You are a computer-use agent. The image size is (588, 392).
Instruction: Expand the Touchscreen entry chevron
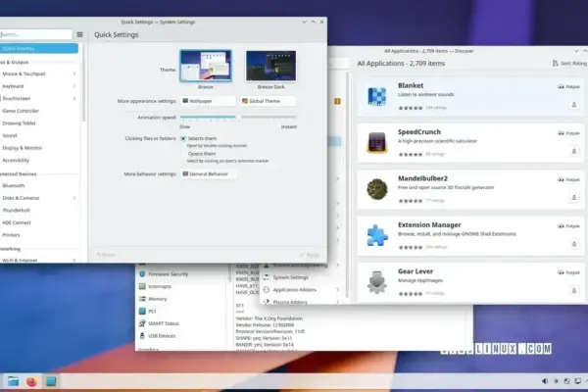(x=73, y=99)
